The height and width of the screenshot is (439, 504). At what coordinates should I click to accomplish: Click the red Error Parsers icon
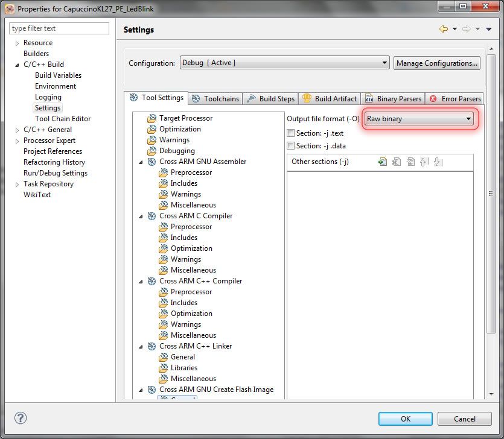tap(433, 98)
